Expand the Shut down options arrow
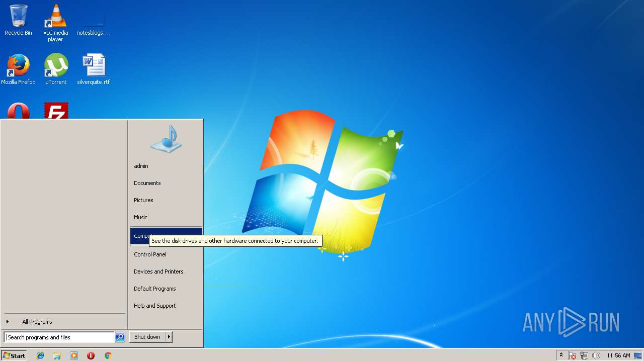This screenshot has height=362, width=644. pyautogui.click(x=169, y=337)
